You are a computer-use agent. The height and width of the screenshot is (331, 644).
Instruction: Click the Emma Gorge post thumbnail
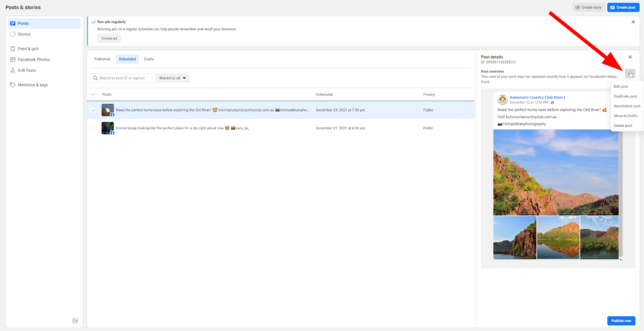[x=108, y=128]
